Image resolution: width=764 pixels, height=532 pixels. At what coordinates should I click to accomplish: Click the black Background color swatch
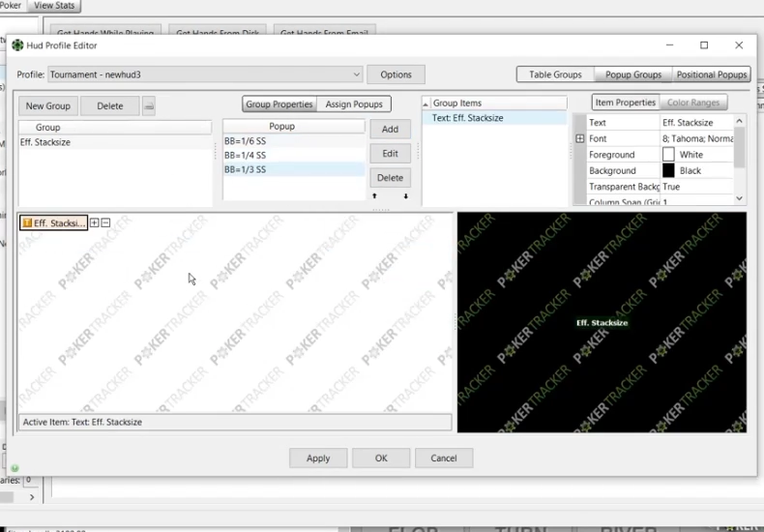click(668, 170)
